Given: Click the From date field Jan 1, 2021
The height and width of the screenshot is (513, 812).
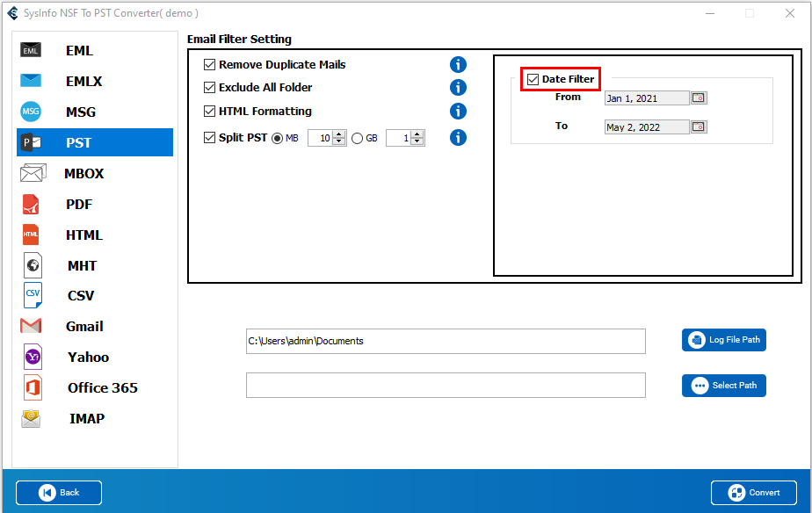Looking at the screenshot, I should point(647,98).
